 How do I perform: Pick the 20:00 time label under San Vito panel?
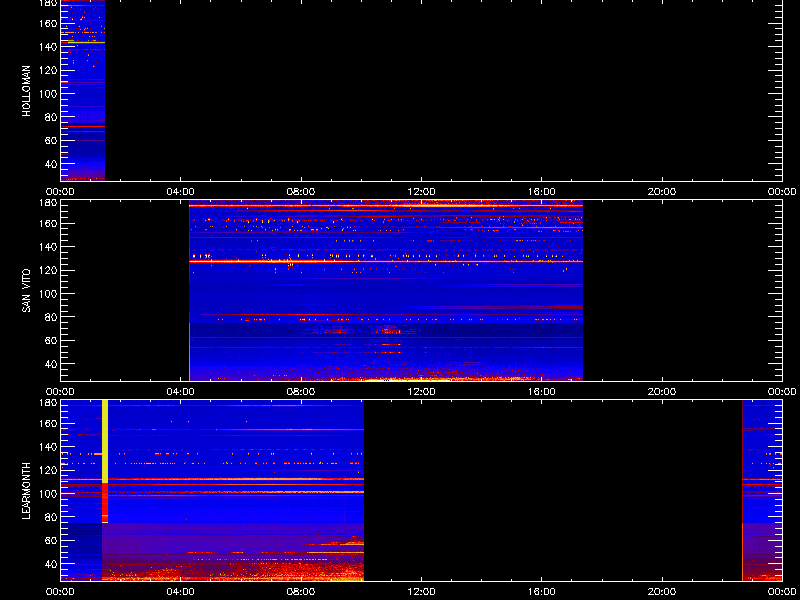coord(662,392)
